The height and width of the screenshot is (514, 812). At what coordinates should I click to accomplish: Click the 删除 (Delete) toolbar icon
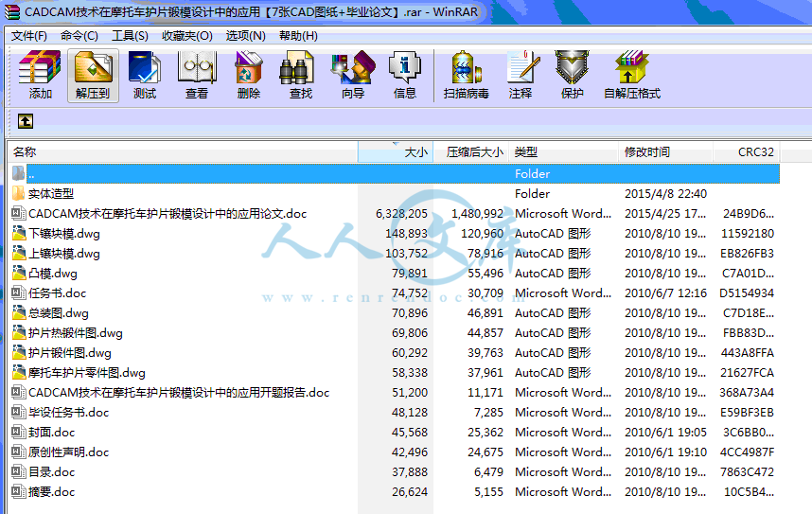(x=249, y=67)
